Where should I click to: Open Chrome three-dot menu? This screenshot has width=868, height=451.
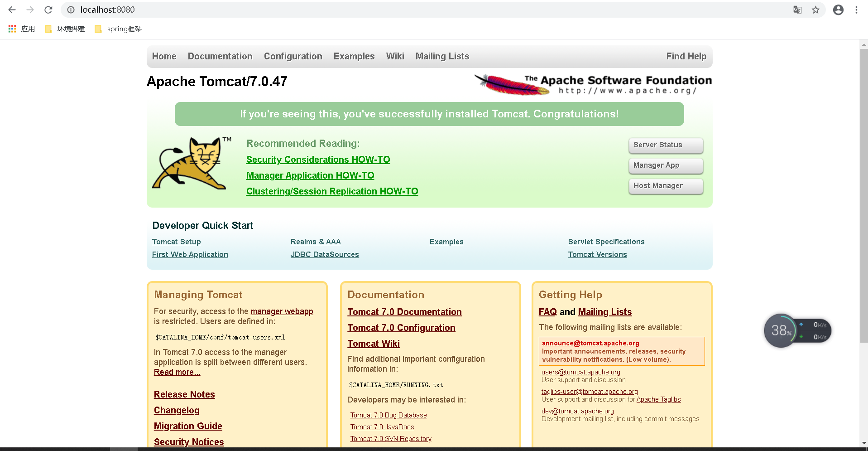856,10
